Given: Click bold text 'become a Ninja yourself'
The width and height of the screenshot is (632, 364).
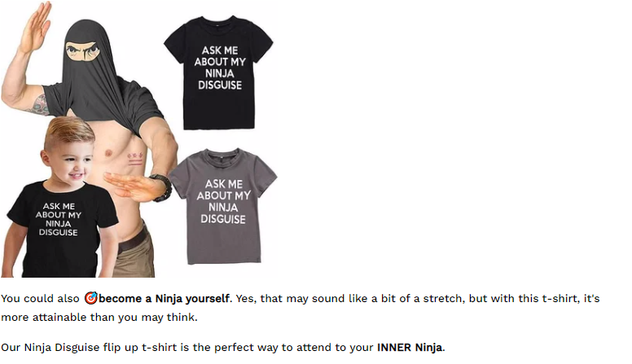Looking at the screenshot, I should tap(164, 299).
